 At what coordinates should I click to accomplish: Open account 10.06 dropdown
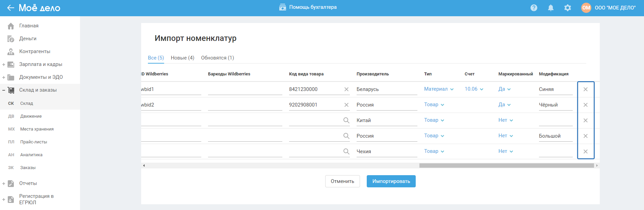coord(474,89)
